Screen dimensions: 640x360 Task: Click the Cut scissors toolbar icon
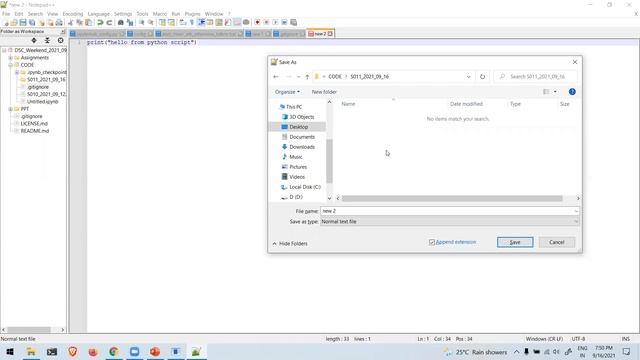point(70,22)
